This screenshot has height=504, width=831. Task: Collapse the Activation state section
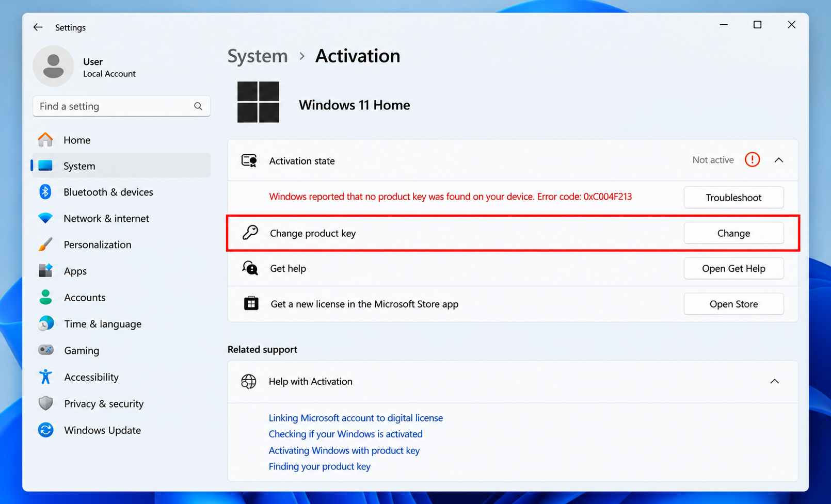pyautogui.click(x=779, y=160)
